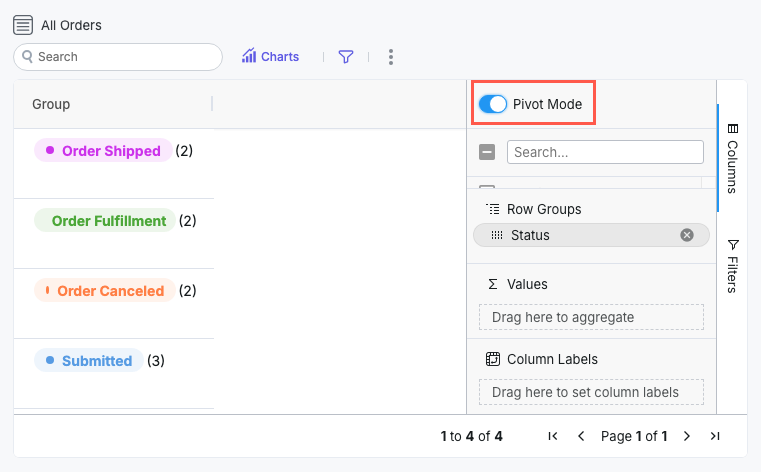Toggle the select-all columns checkbox

click(487, 153)
